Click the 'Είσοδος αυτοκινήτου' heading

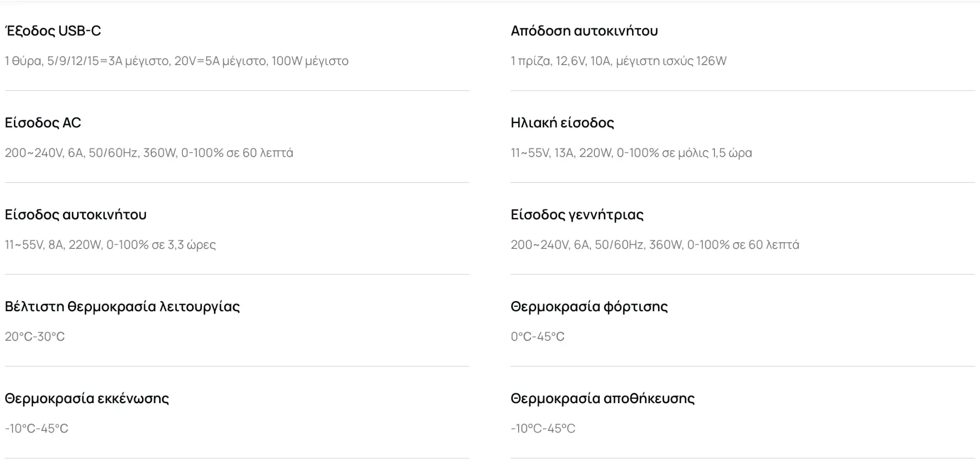coord(76,215)
